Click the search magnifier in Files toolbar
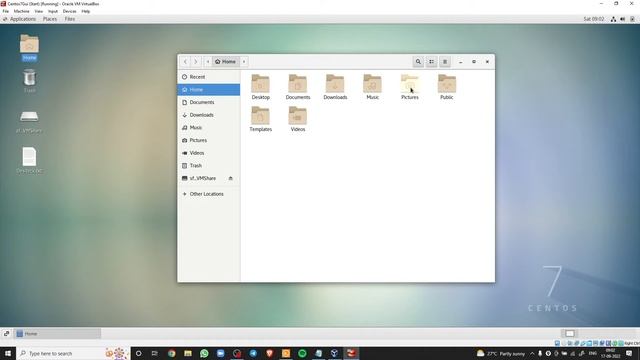Screen dimensions: 640x360 point(418,62)
